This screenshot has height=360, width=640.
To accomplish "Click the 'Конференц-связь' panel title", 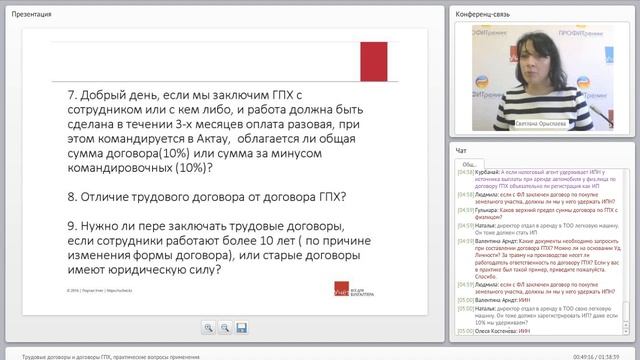I will (x=482, y=14).
